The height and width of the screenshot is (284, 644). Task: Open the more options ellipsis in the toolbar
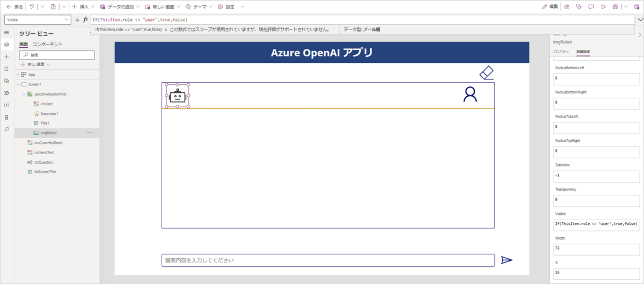tap(243, 7)
